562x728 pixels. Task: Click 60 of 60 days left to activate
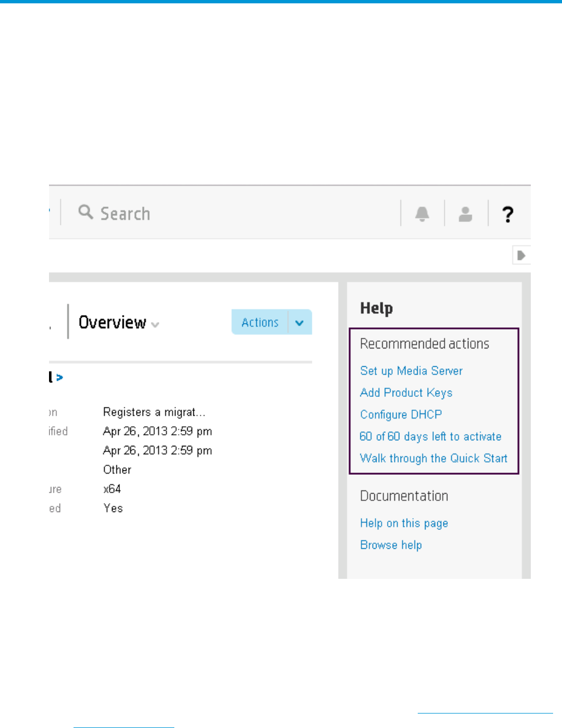[431, 436]
